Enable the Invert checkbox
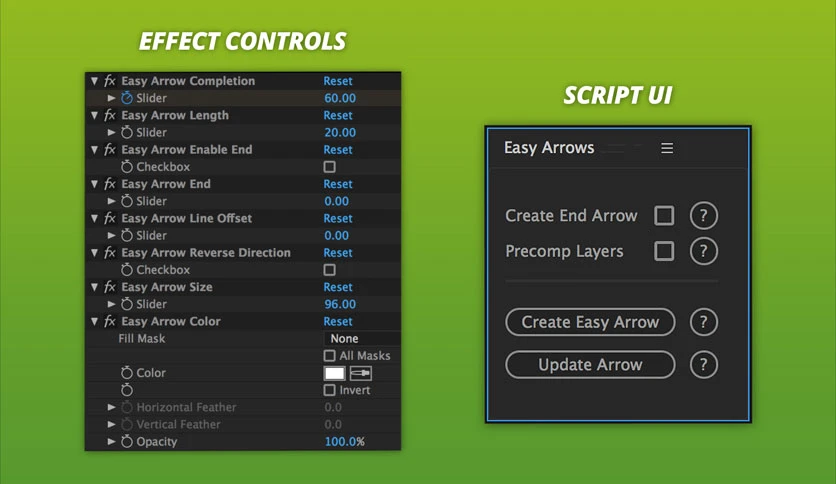836x484 pixels. [329, 390]
